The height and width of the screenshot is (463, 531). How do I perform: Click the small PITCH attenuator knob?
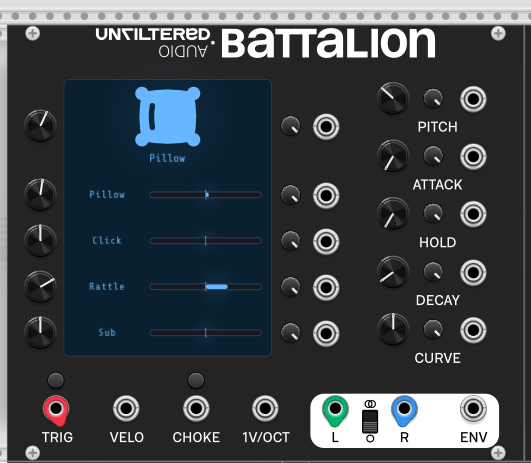coord(433,98)
